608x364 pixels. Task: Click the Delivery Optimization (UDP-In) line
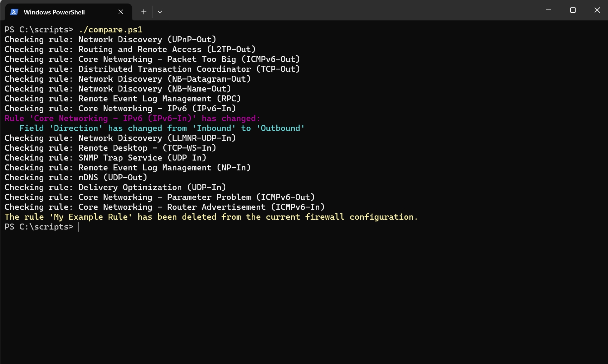[115, 187]
